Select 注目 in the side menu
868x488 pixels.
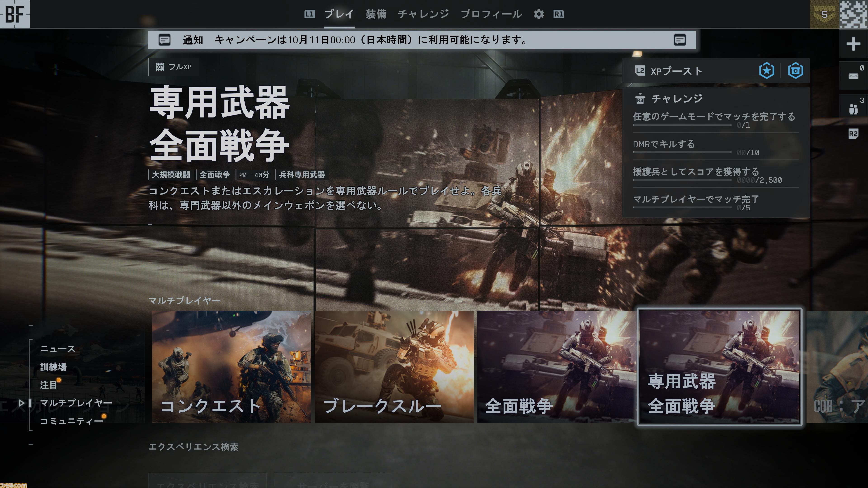[49, 385]
